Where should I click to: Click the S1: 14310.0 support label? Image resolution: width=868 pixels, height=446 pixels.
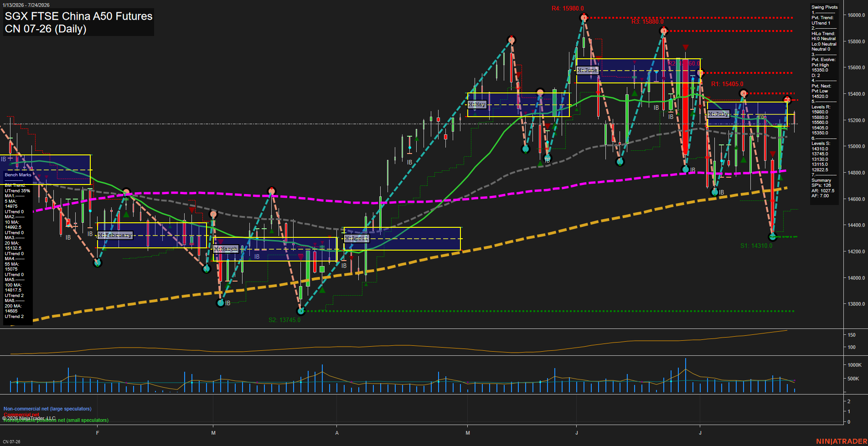[756, 246]
